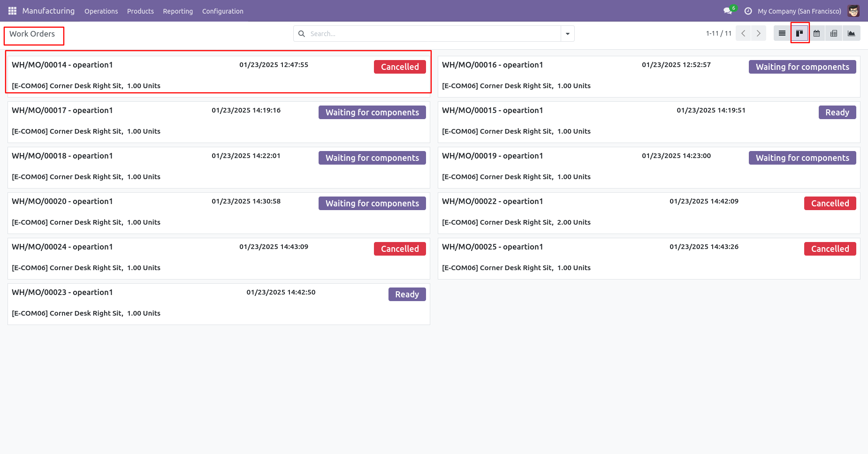The height and width of the screenshot is (454, 868).
Task: Click Waiting for components badge on WH/MO/00016
Action: pyautogui.click(x=802, y=67)
